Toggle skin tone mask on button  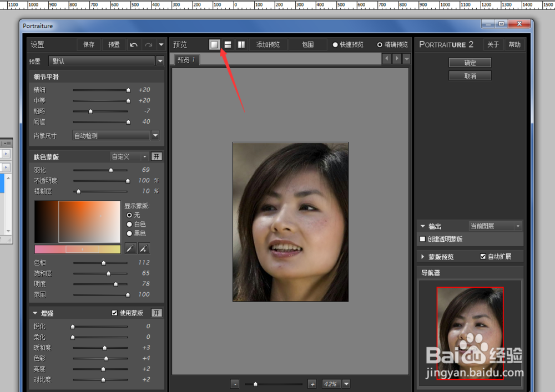pyautogui.click(x=157, y=156)
